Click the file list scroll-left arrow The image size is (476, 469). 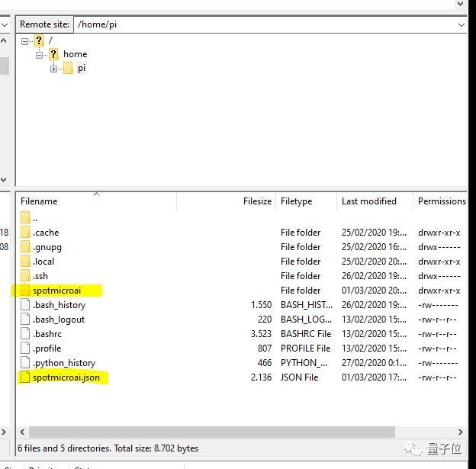(x=22, y=432)
